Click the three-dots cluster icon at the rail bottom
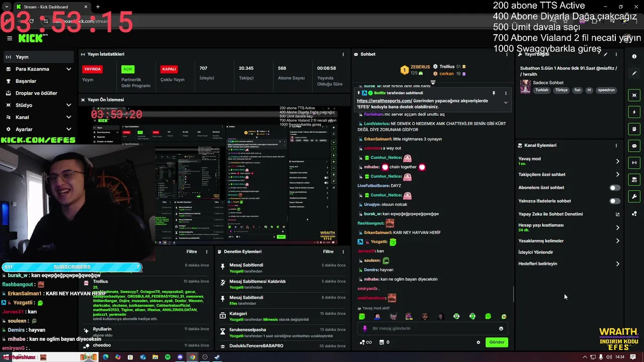This screenshot has width=644, height=362. (x=634, y=214)
